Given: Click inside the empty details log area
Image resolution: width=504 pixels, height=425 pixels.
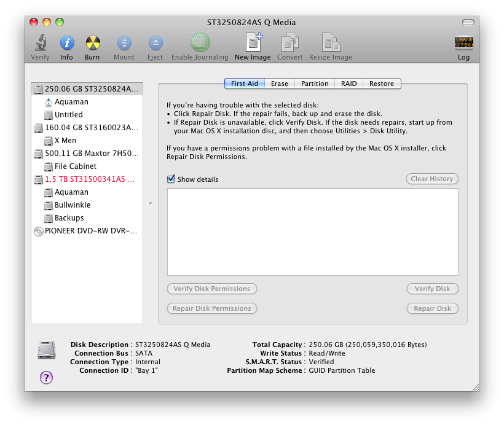Looking at the screenshot, I should tap(313, 232).
